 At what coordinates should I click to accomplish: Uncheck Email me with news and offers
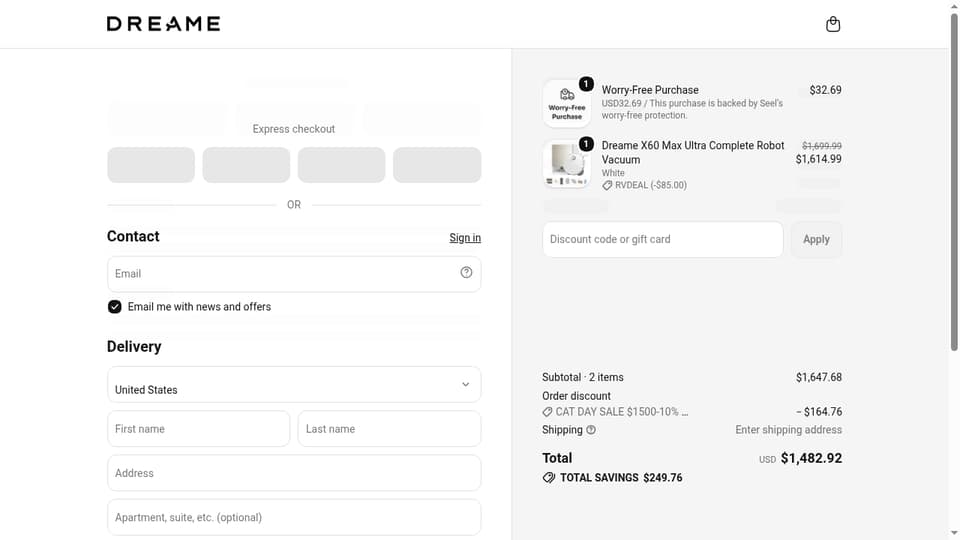[x=114, y=307]
